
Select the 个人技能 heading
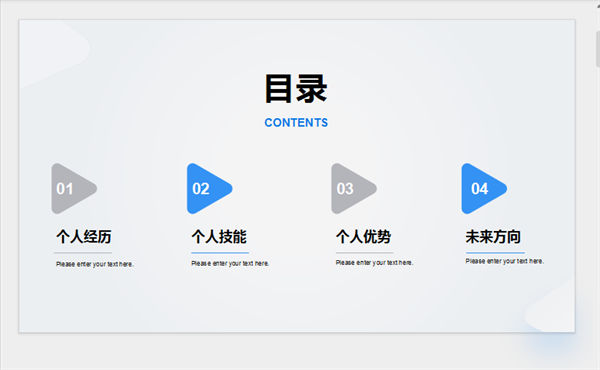pyautogui.click(x=219, y=236)
